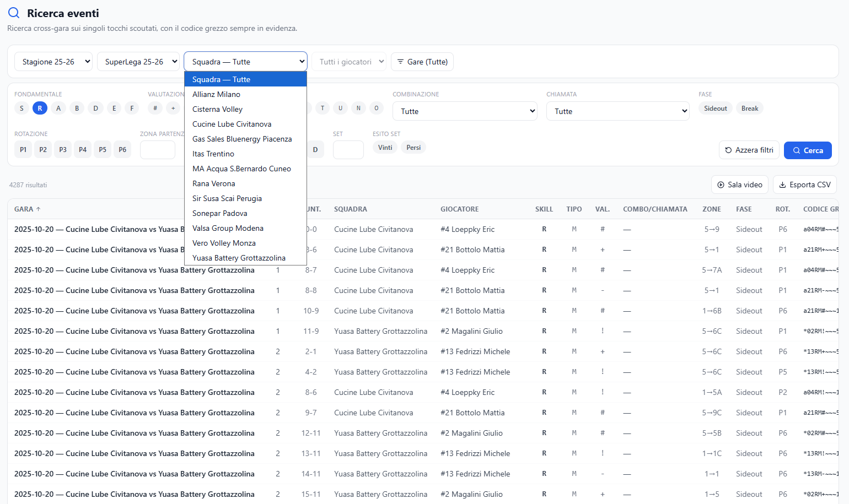Toggle the R fundamental filter chip
This screenshot has height=504, width=849.
tap(40, 109)
